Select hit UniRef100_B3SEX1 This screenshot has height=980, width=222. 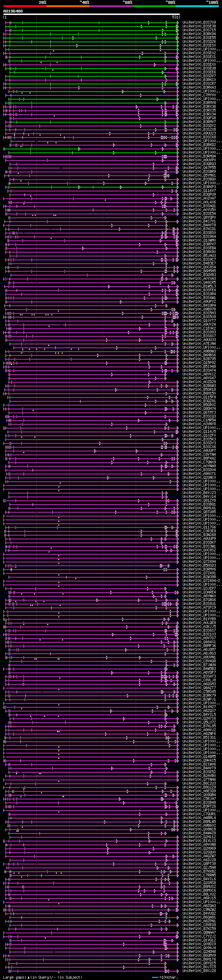pyautogui.click(x=199, y=57)
